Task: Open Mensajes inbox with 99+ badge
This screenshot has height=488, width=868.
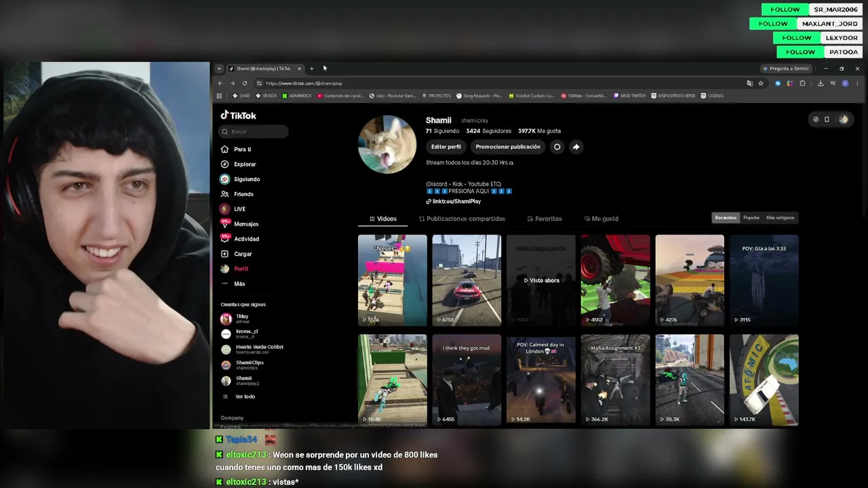Action: click(239, 224)
